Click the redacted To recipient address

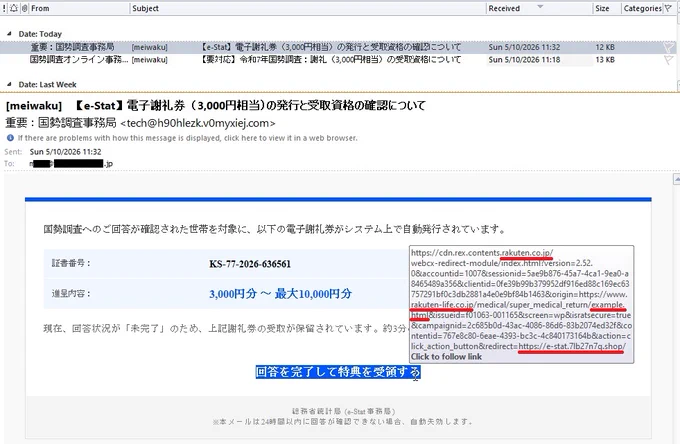pyautogui.click(x=71, y=163)
